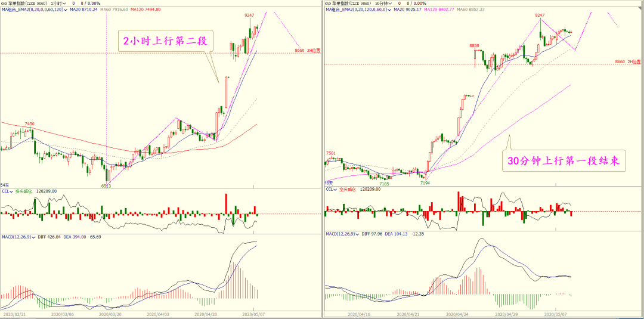Click link icon beside 苹果指数 in right chart

[x=328, y=3]
